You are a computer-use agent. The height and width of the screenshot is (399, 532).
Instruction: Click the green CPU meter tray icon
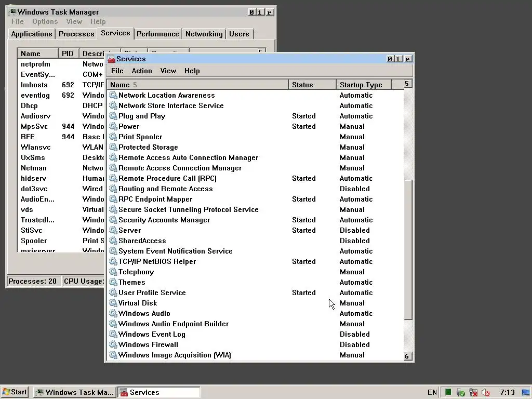448,392
